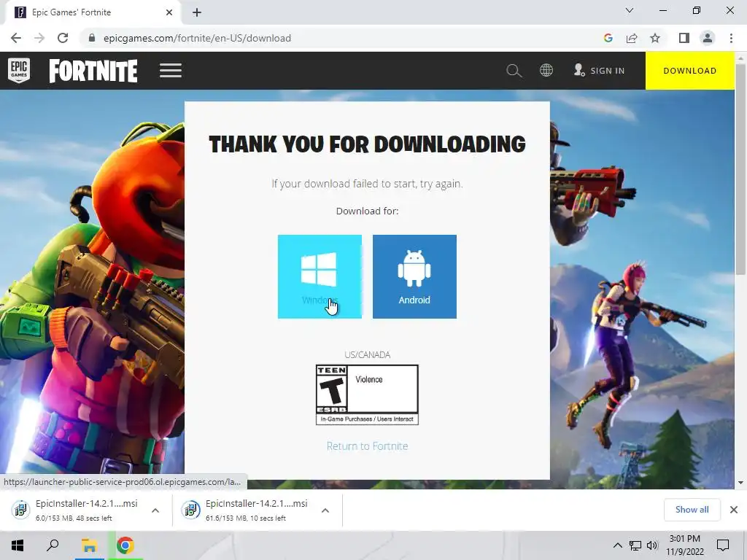
Task: Click the Google icon in address bar
Action: [x=608, y=38]
